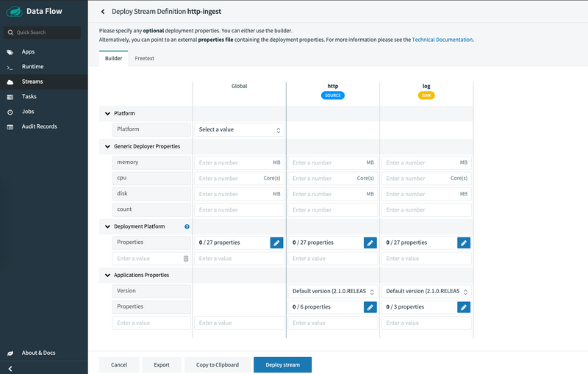Click the Global disk number field
Viewport: 588px width, 374px height.
point(240,194)
